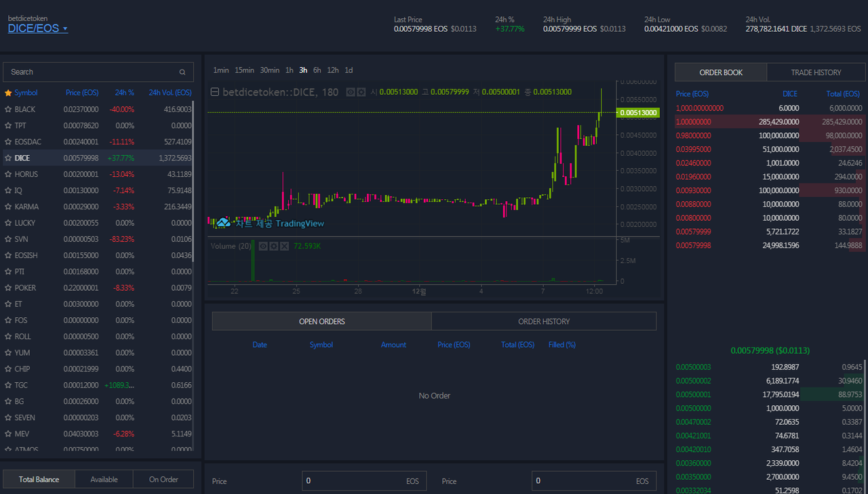
Task: Sort the token list by Price (EOS)
Action: [82, 93]
